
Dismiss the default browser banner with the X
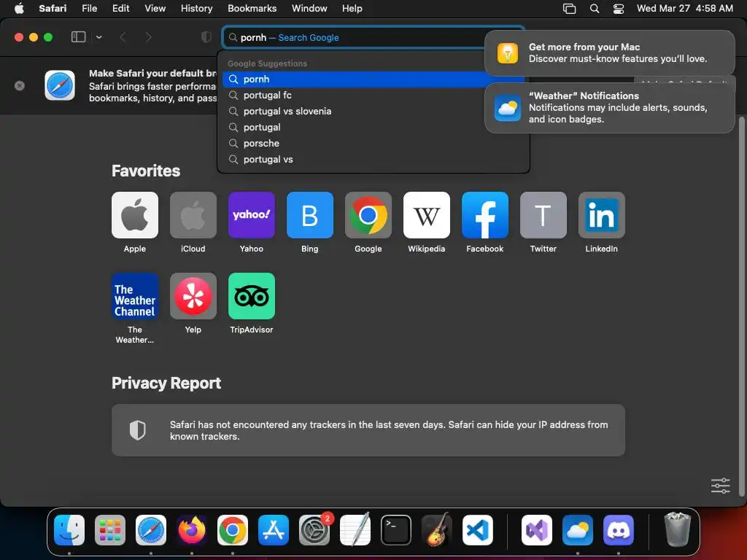point(20,86)
